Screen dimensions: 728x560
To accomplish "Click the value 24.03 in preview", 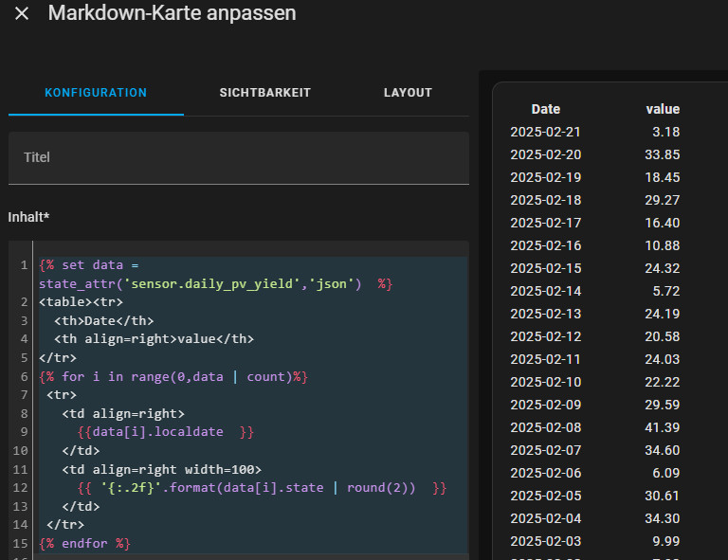I will tap(663, 359).
